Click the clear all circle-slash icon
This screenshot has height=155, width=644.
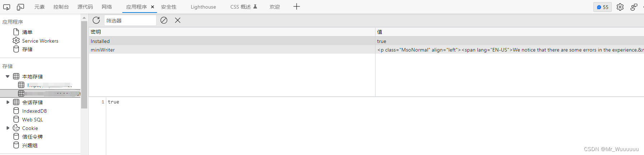164,20
